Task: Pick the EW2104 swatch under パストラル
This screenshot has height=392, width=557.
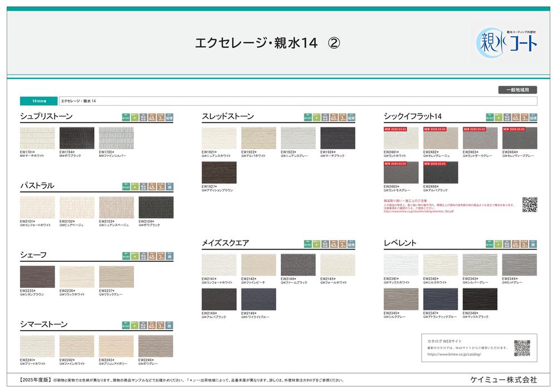Action: (156, 207)
